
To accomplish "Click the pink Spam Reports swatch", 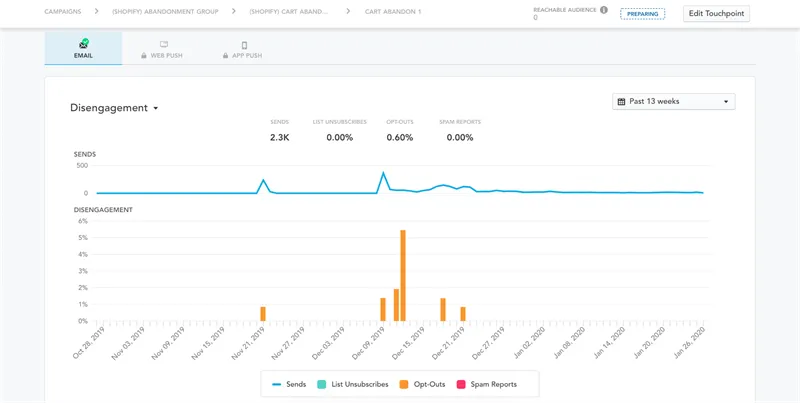I will [x=462, y=384].
